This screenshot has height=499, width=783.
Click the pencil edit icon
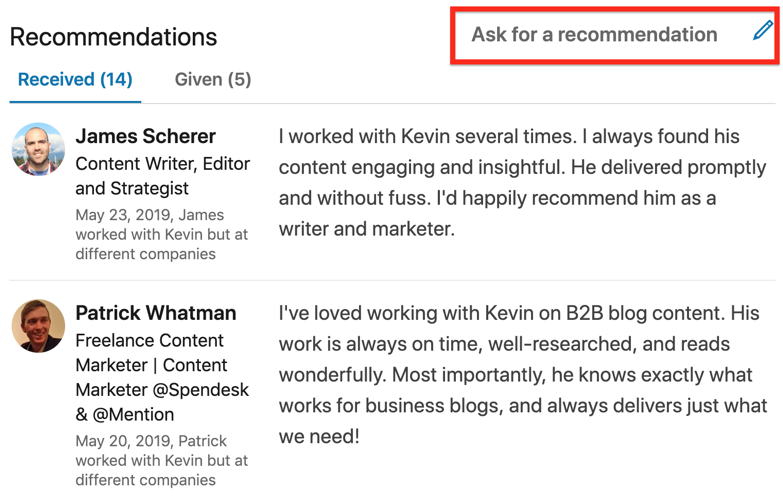pos(763,30)
